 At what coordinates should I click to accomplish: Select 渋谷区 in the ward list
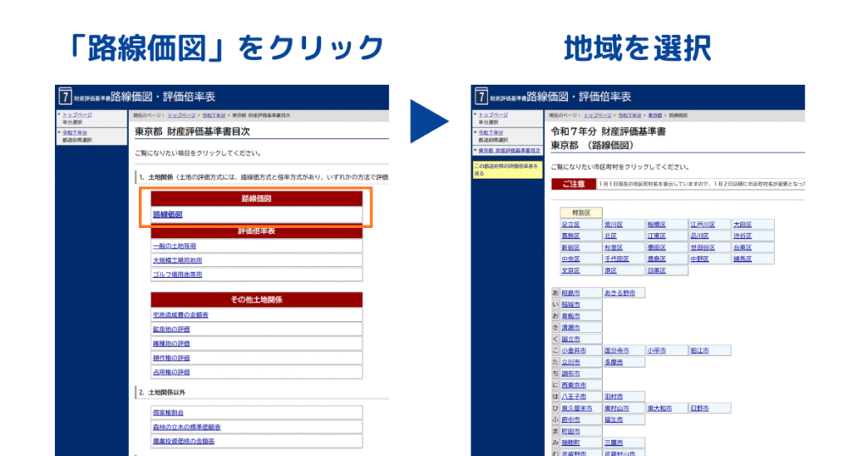743,236
